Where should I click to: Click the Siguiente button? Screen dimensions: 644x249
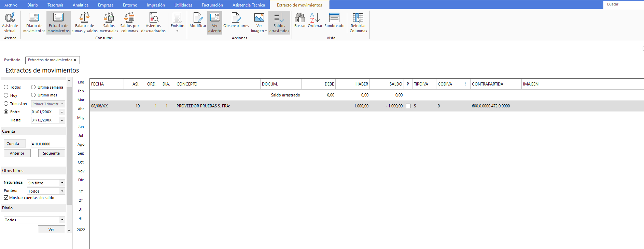pos(52,153)
